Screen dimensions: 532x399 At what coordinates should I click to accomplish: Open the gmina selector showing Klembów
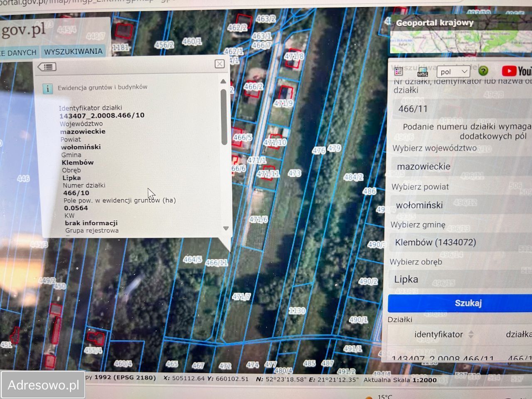(459, 242)
